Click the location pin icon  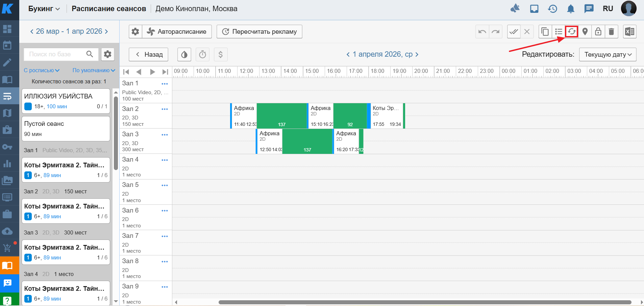click(x=585, y=32)
